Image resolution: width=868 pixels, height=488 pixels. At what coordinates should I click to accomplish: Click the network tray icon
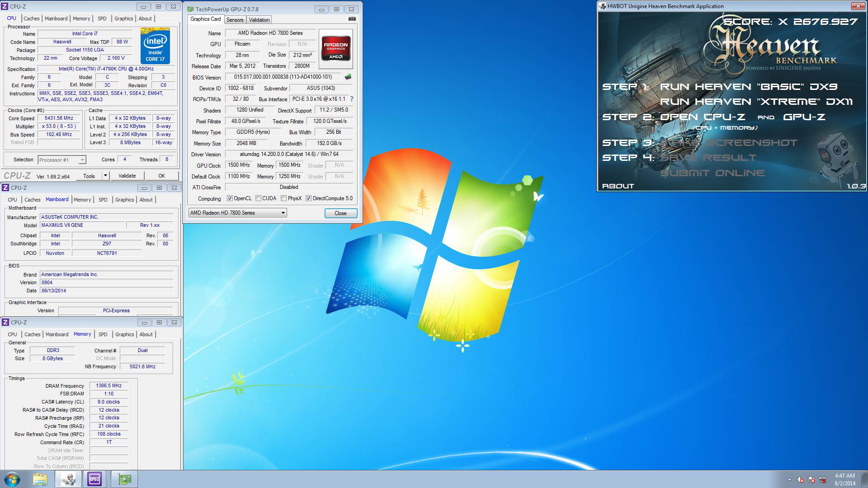(x=822, y=480)
